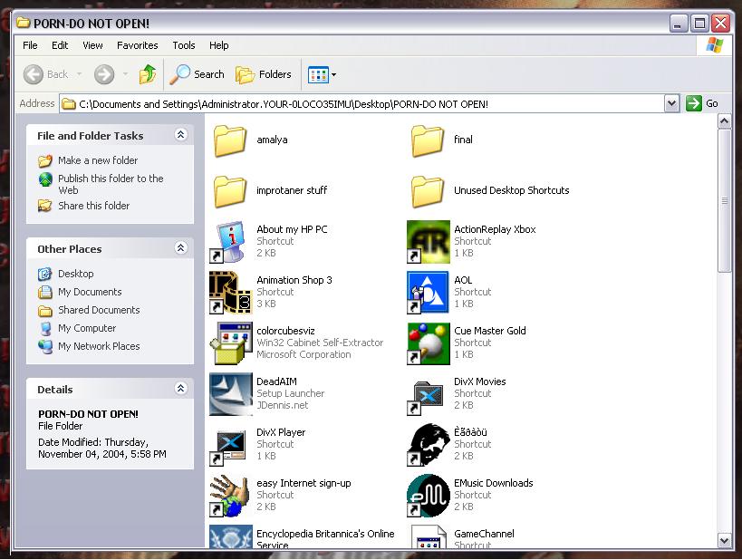742x560 pixels.
Task: Click the vertical scrollbar down arrow
Action: [724, 540]
